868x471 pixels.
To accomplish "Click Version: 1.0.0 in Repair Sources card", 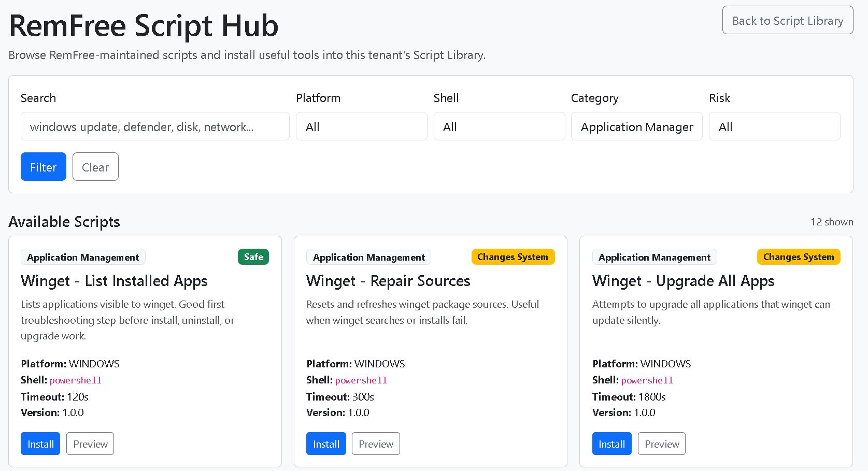I will point(338,412).
